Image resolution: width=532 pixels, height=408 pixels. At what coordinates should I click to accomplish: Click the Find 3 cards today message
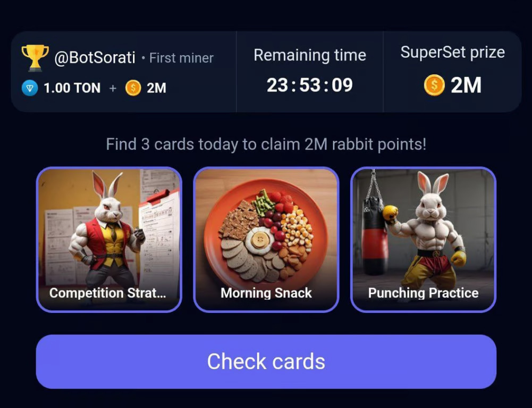click(266, 144)
